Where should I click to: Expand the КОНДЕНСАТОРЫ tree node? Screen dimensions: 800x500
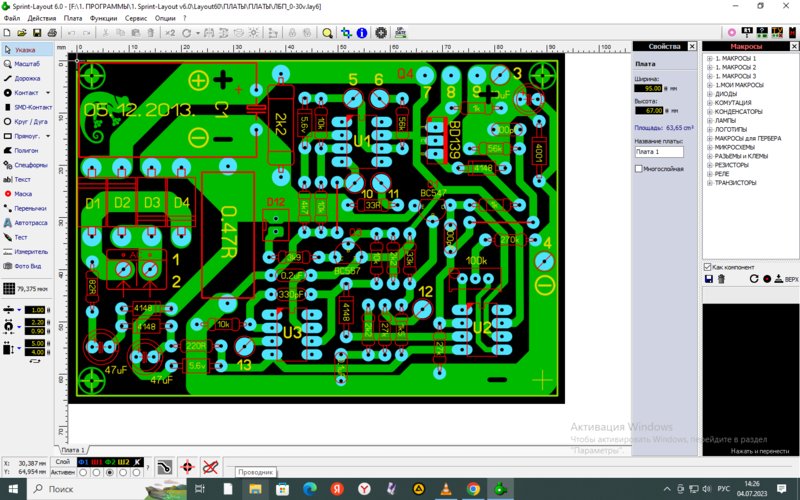(710, 112)
